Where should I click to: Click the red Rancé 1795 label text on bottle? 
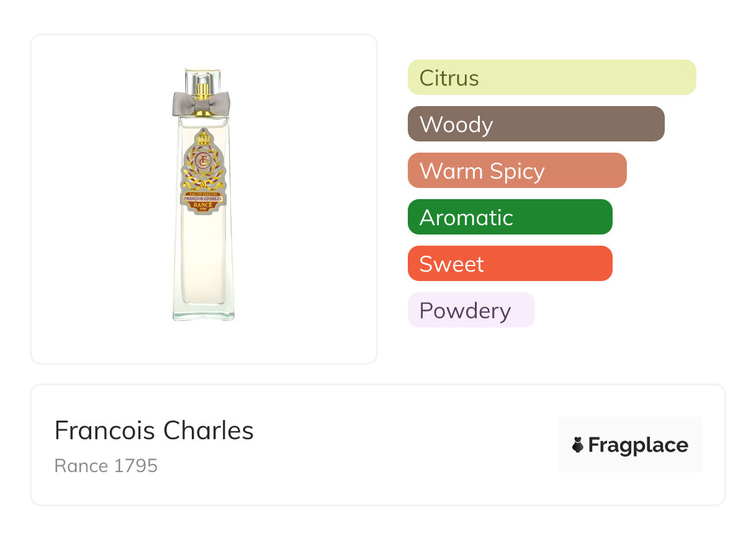203,205
